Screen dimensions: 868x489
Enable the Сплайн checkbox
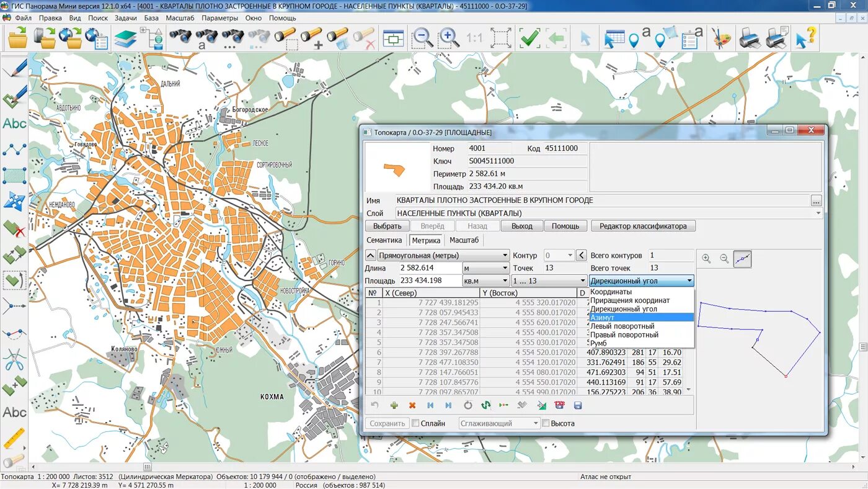[x=416, y=423]
